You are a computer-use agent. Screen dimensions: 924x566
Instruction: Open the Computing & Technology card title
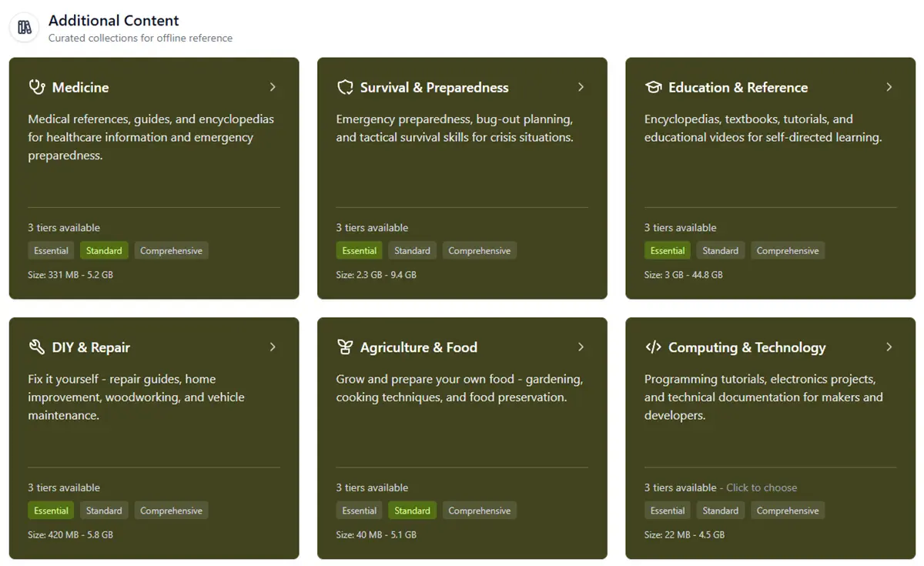coord(746,347)
